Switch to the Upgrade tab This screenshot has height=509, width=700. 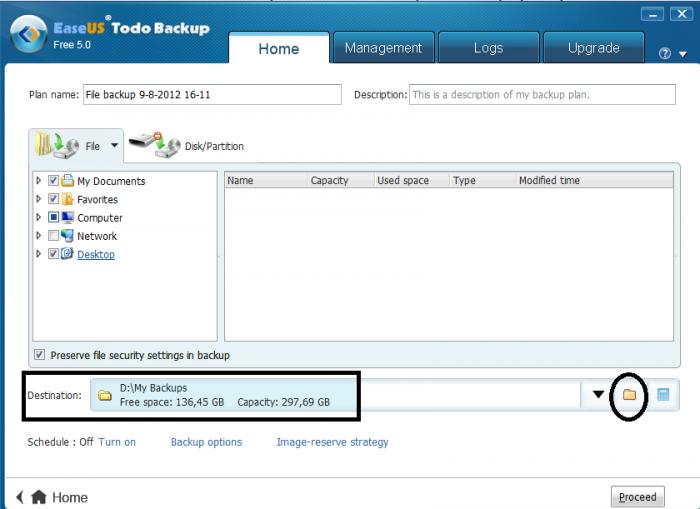point(594,47)
